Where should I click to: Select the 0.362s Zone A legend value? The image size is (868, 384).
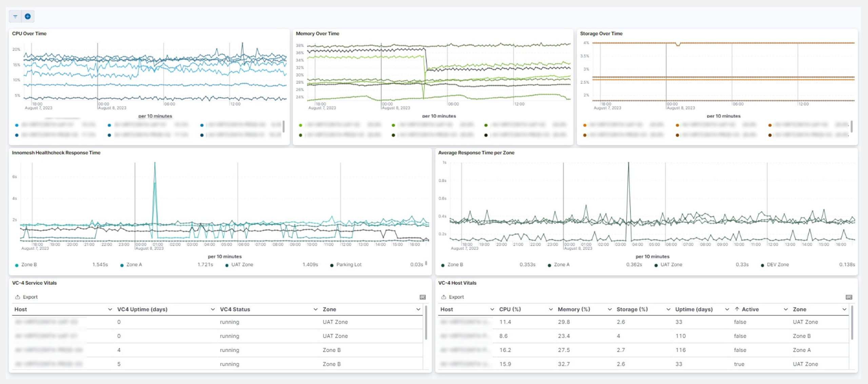click(x=634, y=264)
